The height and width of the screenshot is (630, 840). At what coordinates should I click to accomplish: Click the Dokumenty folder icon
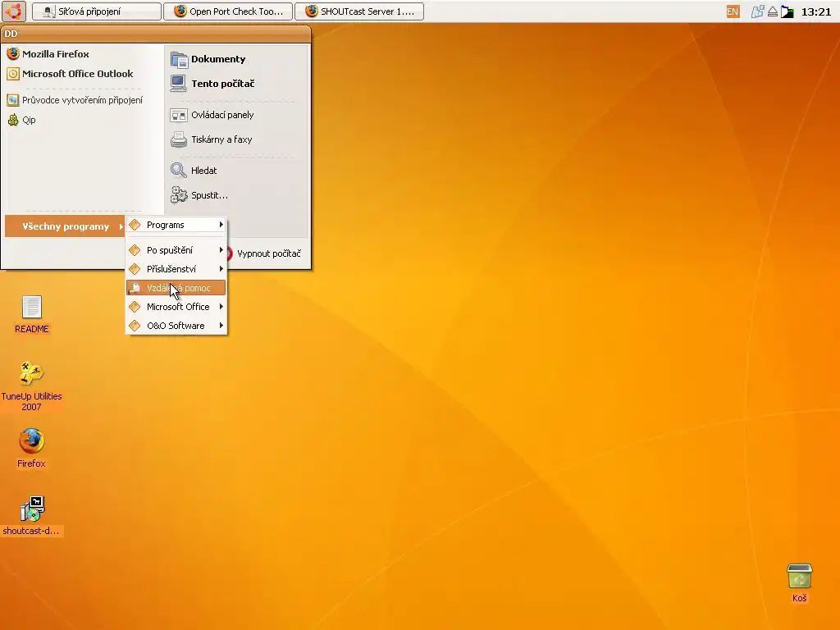click(x=179, y=59)
